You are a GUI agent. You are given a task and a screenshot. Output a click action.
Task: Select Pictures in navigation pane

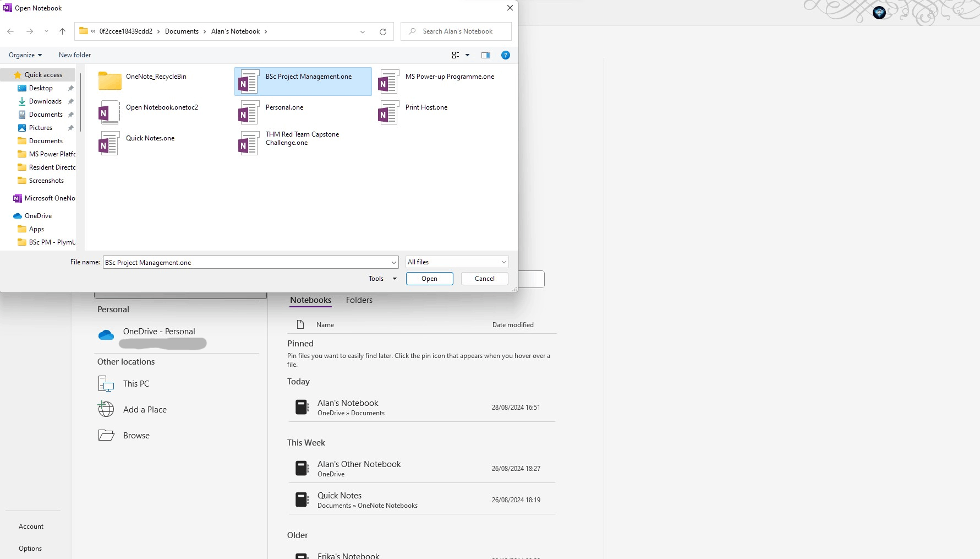click(41, 128)
